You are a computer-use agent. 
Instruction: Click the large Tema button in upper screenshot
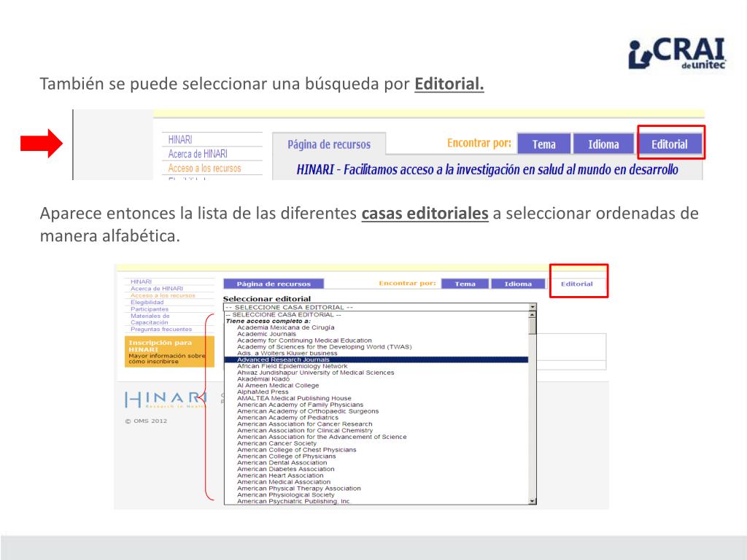543,144
